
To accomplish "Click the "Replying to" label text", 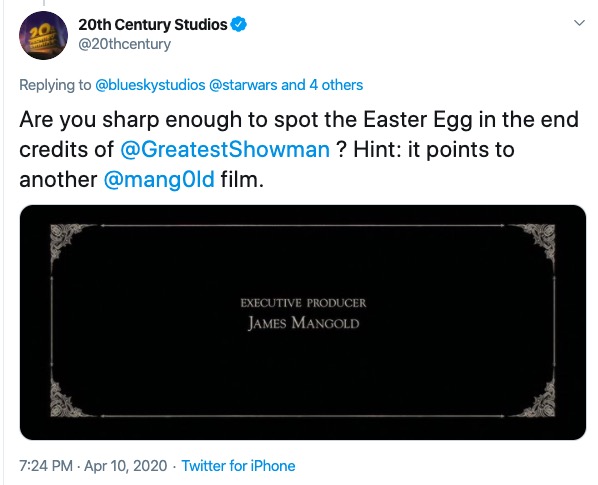I will [55, 85].
